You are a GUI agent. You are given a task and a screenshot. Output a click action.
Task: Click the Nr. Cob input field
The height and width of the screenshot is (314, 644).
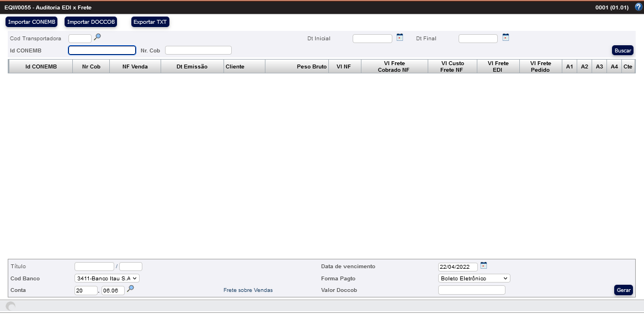198,50
